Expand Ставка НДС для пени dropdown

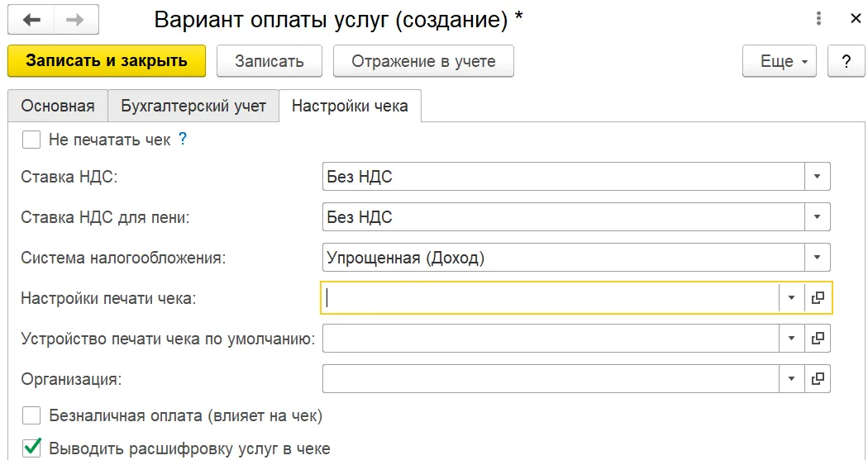(x=817, y=216)
